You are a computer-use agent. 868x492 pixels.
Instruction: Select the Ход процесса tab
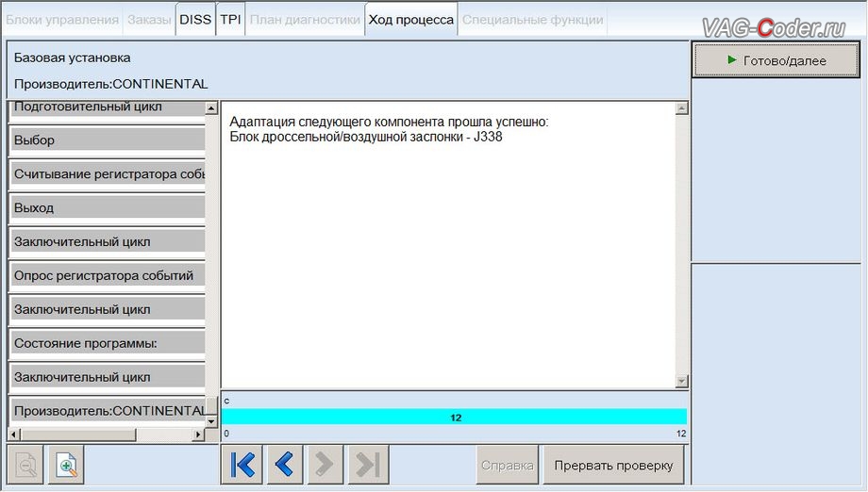(x=410, y=20)
